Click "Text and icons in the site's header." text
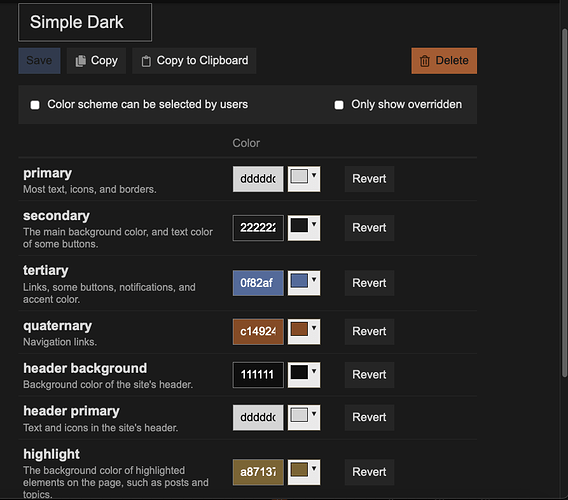The height and width of the screenshot is (500, 568). point(101,428)
